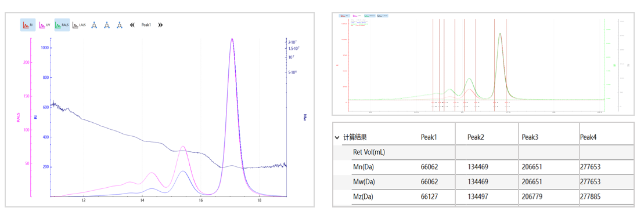Select the Peak2 column header

tap(476, 137)
